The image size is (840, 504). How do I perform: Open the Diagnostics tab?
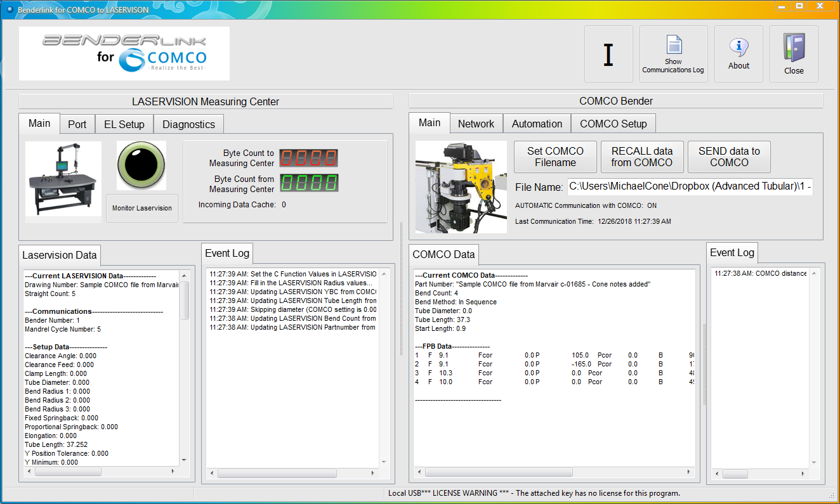[x=189, y=124]
